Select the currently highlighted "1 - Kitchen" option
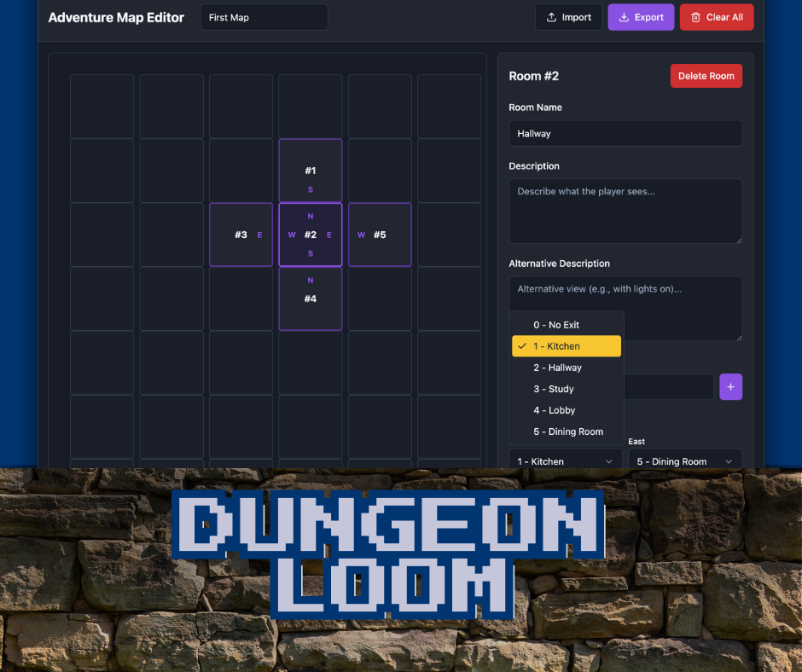 (x=566, y=346)
